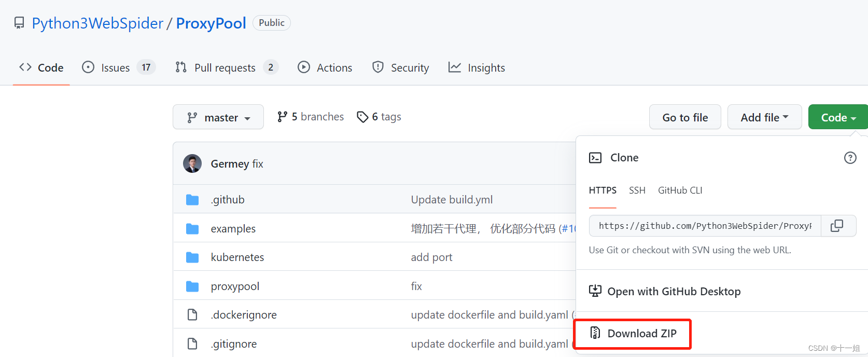This screenshot has width=868, height=357.
Task: Open the 'Update build.yml' commit message
Action: 452,200
